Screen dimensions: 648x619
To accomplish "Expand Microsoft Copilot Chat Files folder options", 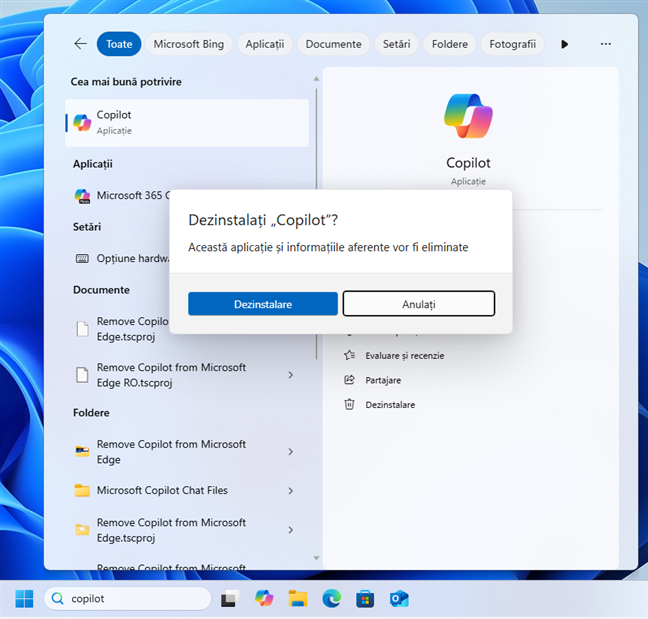I will pos(291,491).
